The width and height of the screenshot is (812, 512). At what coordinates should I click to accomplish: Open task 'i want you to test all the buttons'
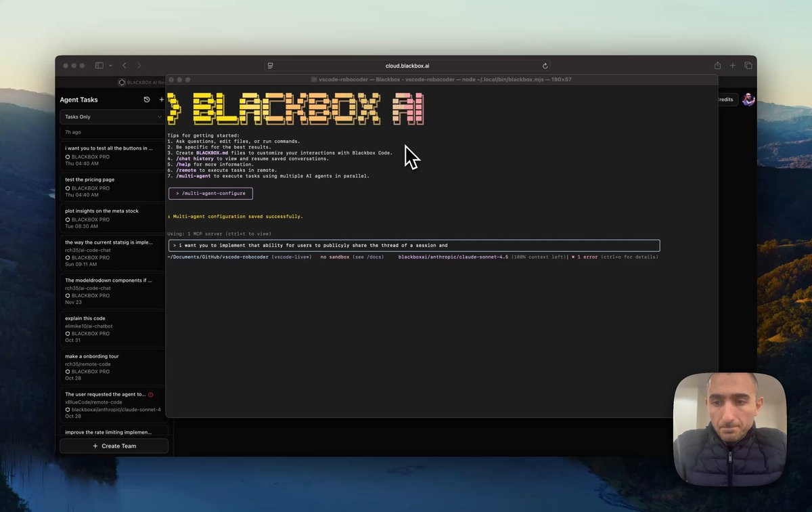click(112, 155)
